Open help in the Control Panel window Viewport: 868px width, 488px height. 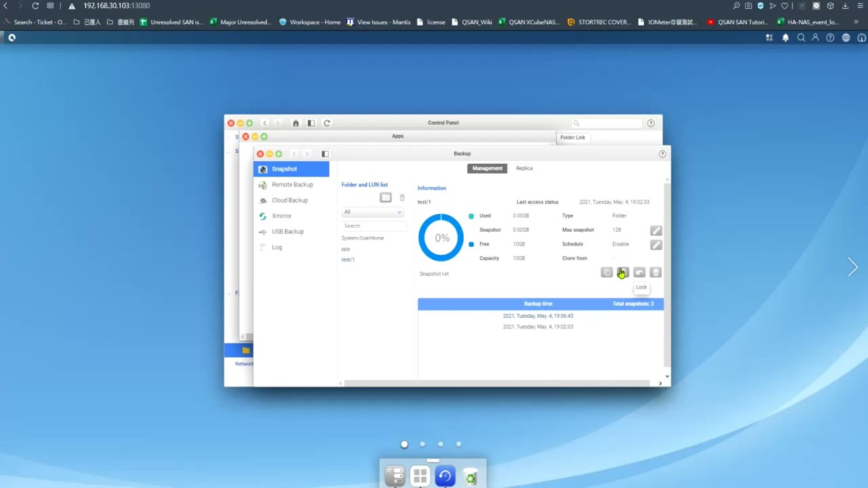click(x=651, y=123)
